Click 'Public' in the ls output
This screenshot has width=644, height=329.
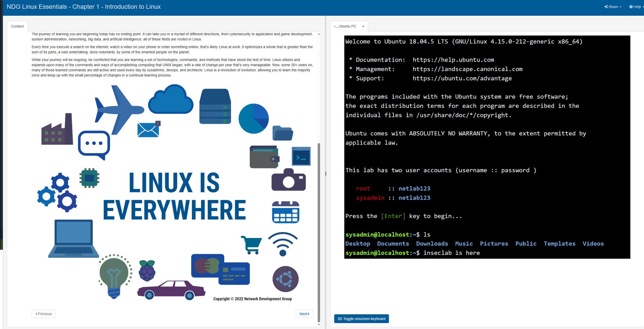point(526,244)
